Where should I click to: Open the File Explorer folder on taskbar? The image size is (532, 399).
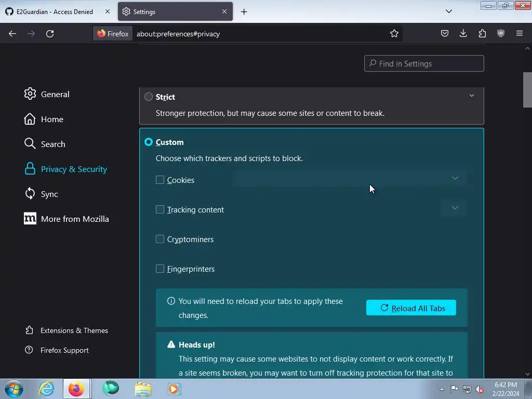(x=143, y=389)
